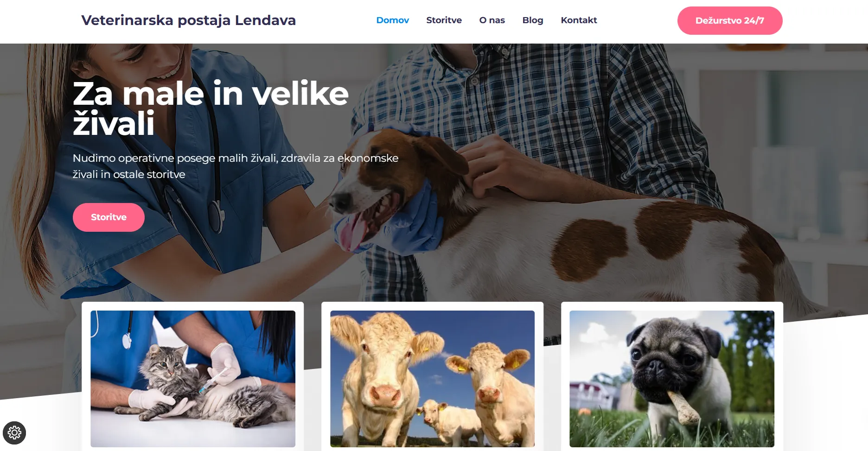Open the cat vaccination card image
Viewport: 868px width, 451px height.
click(193, 379)
